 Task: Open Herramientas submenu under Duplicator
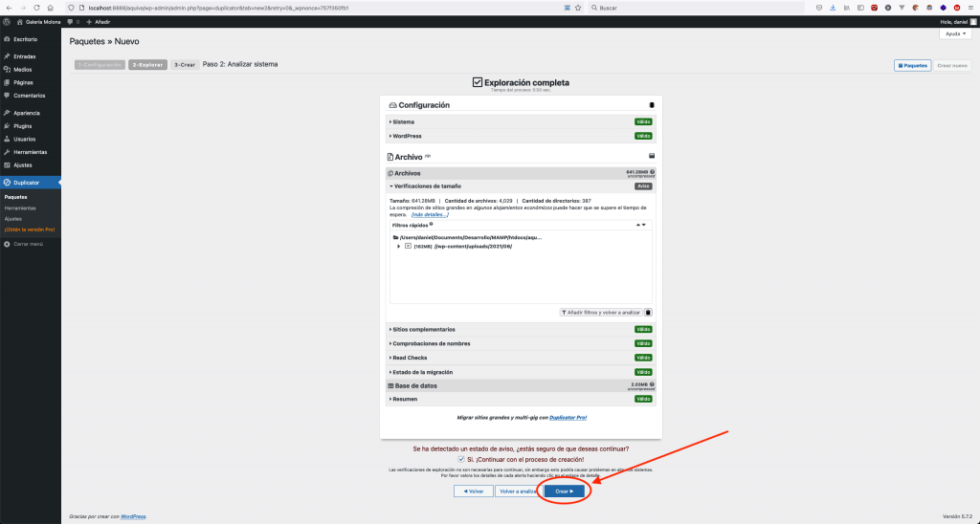[x=20, y=208]
